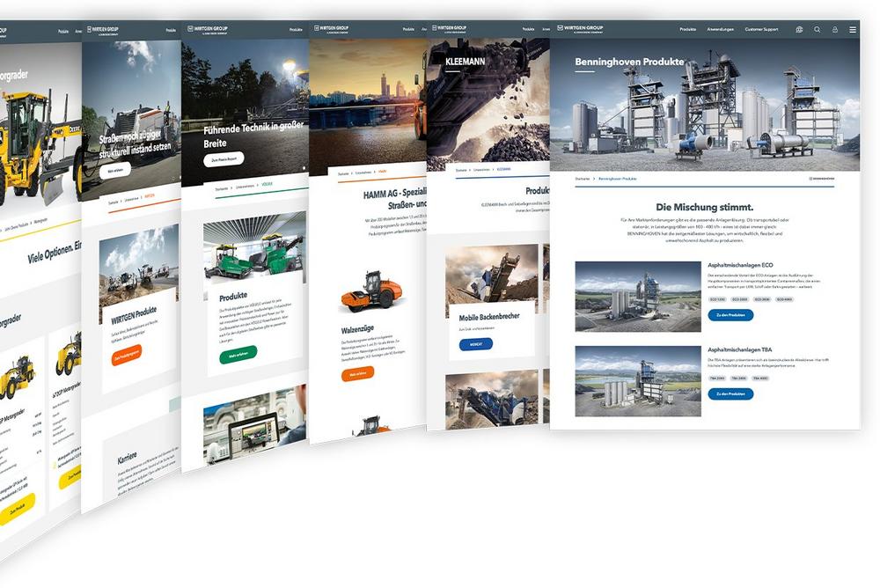The image size is (880, 588).
Task: Click Zu den Produkten under Asphaltmischanlagen ECO
Action: 730,314
